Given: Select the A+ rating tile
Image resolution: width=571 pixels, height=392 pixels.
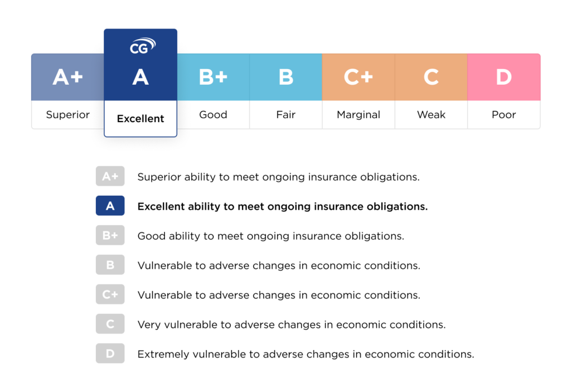Looking at the screenshot, I should (67, 78).
